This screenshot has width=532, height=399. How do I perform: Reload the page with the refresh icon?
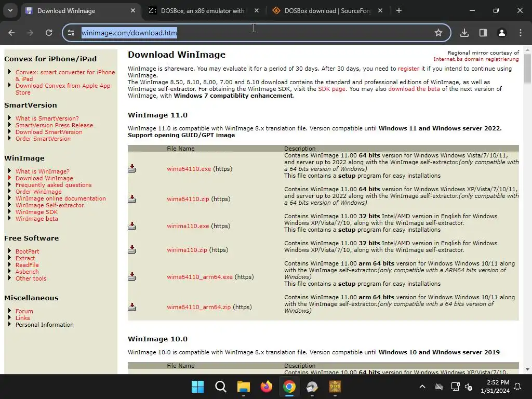click(x=49, y=33)
